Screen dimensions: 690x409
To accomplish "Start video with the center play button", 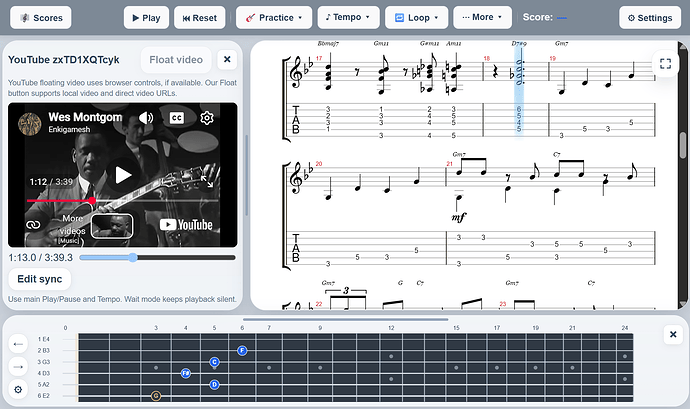I will click(x=123, y=175).
